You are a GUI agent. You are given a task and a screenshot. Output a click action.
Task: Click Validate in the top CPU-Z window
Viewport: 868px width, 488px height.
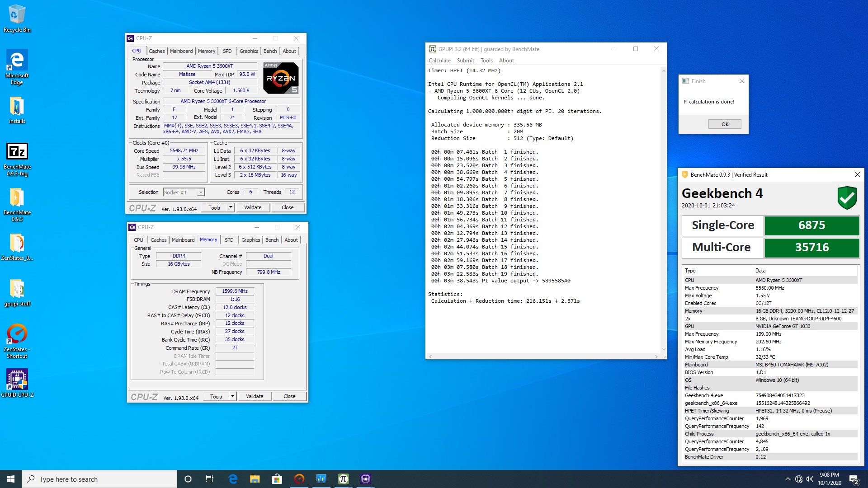[253, 207]
